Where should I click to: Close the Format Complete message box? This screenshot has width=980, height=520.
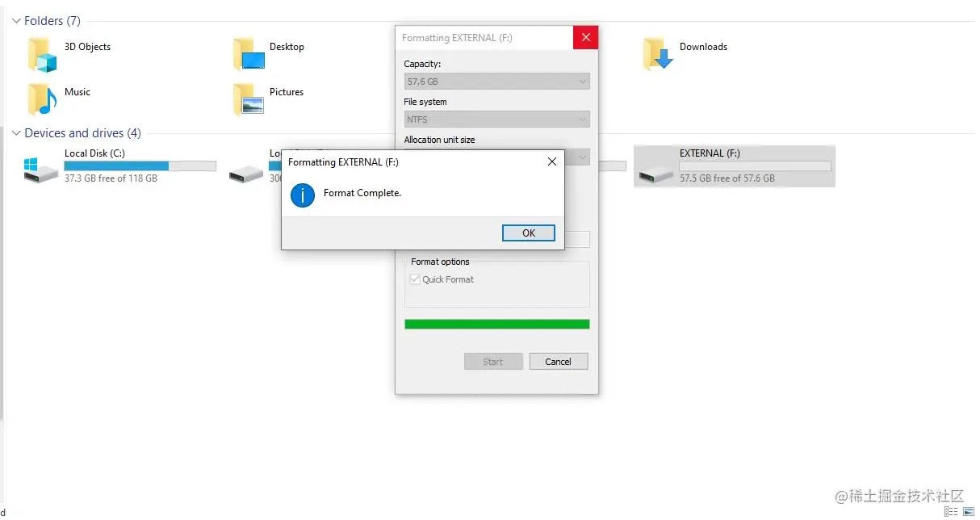tap(552, 161)
